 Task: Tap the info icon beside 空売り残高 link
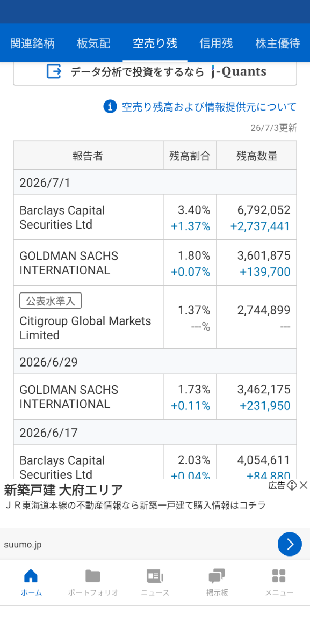coord(110,106)
